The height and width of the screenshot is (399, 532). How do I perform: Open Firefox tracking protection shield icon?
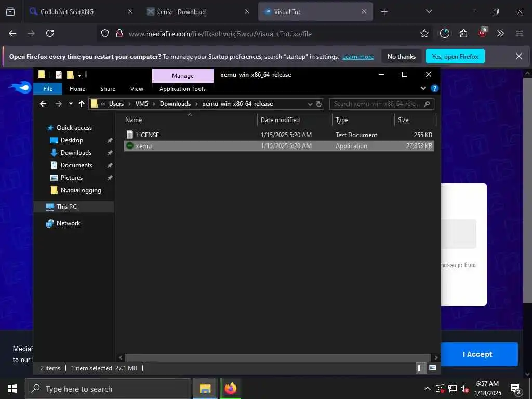[105, 33]
